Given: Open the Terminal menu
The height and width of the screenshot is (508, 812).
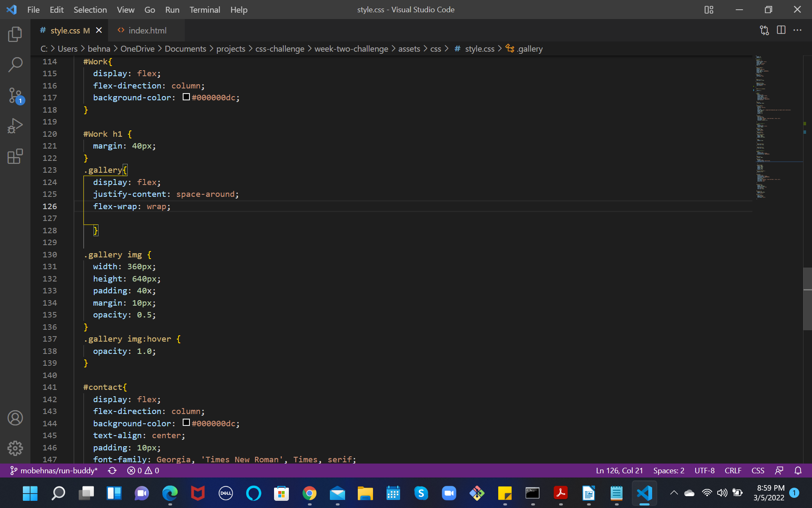Looking at the screenshot, I should (205, 9).
